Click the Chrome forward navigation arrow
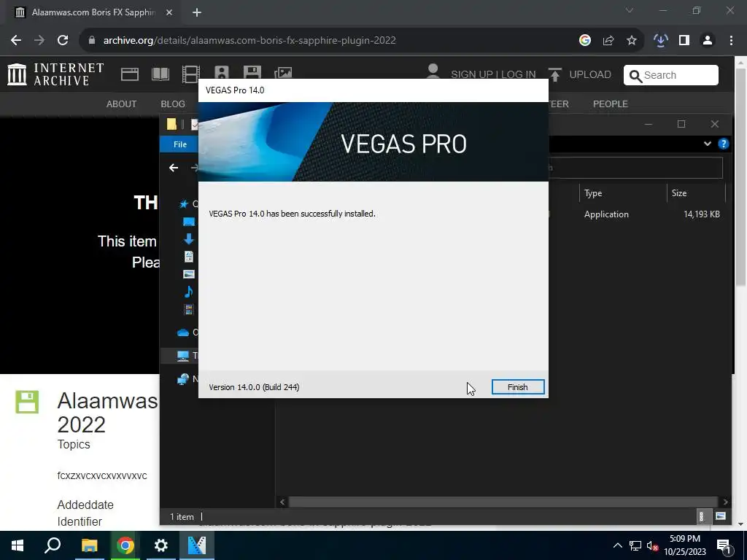Image resolution: width=747 pixels, height=560 pixels. tap(39, 41)
